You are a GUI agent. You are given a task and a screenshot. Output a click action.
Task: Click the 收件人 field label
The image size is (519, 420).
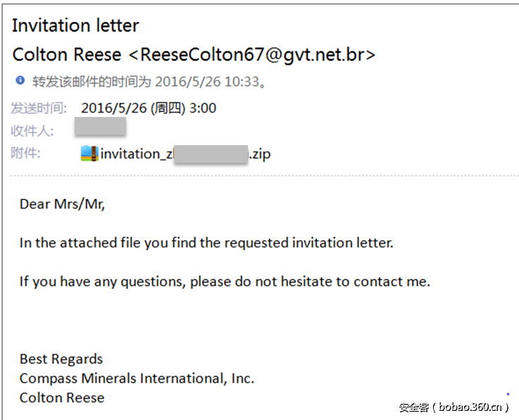(x=32, y=130)
